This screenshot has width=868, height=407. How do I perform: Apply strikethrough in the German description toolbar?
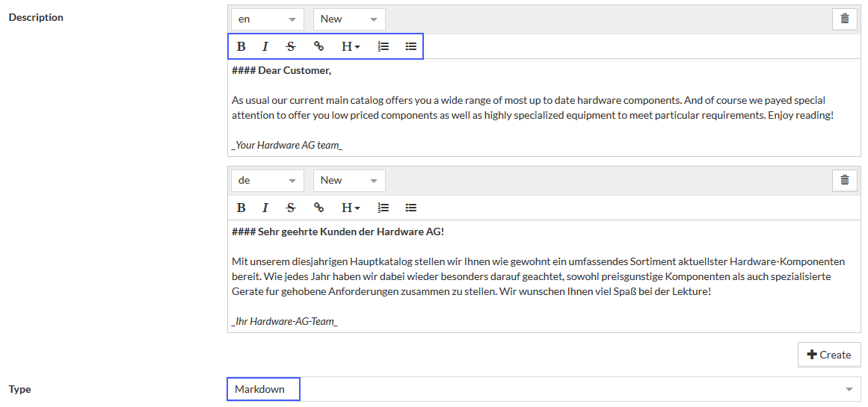tap(291, 208)
